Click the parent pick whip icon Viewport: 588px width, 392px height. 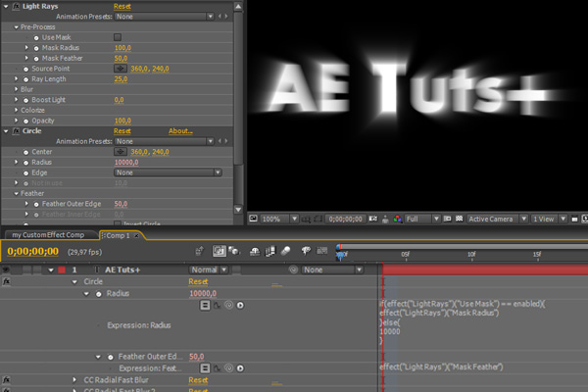[x=293, y=269]
